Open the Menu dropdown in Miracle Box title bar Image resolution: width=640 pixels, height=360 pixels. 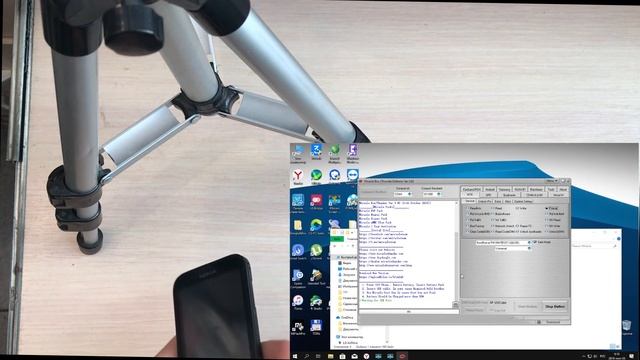[552, 181]
